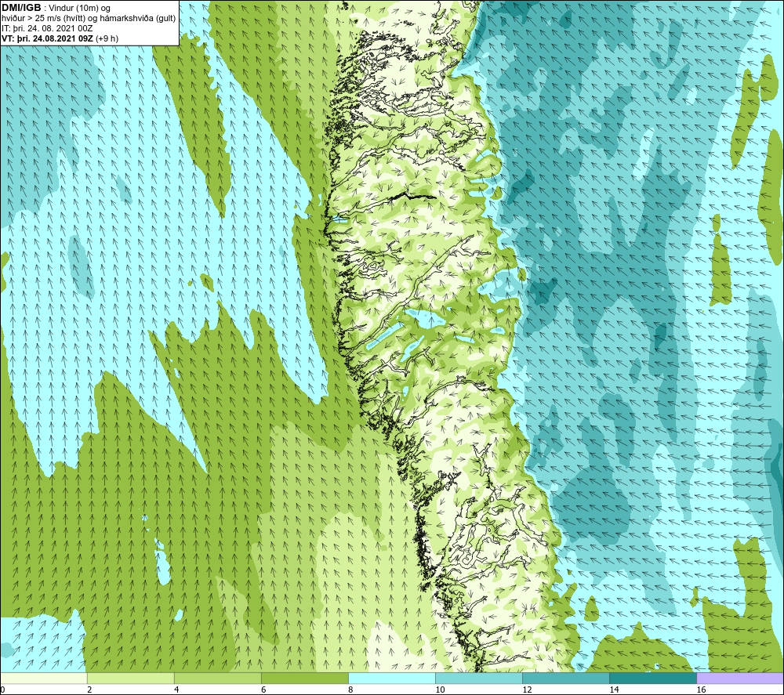Click the 6–8 m/s dark green legend swatch
Screen dimensions: 784x695
click(305, 678)
